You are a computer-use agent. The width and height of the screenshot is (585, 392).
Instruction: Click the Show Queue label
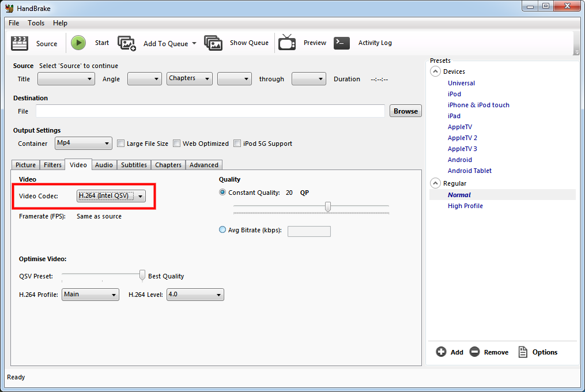[x=249, y=43]
